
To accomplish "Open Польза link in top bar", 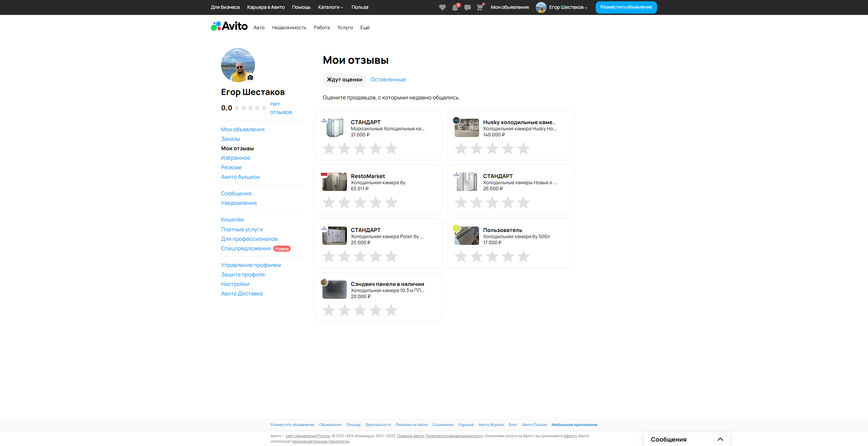I will pos(360,7).
